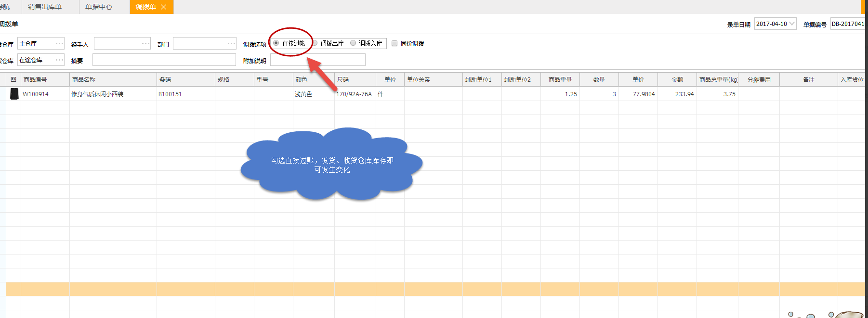Click the 尺码 column header

pyautogui.click(x=355, y=79)
